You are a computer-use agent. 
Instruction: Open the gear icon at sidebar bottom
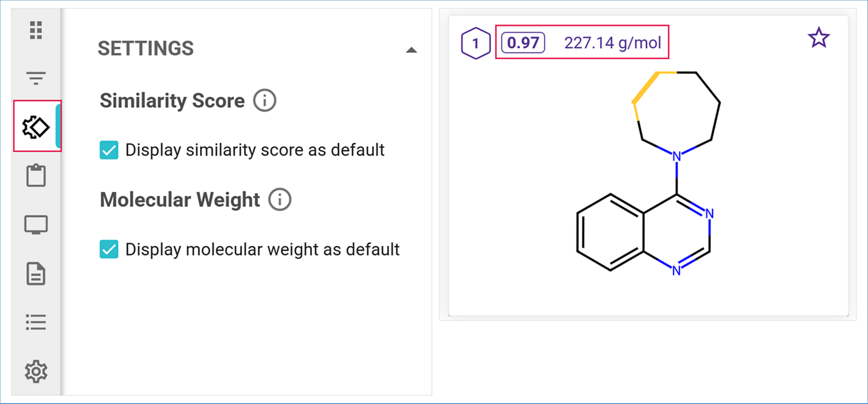click(x=36, y=371)
